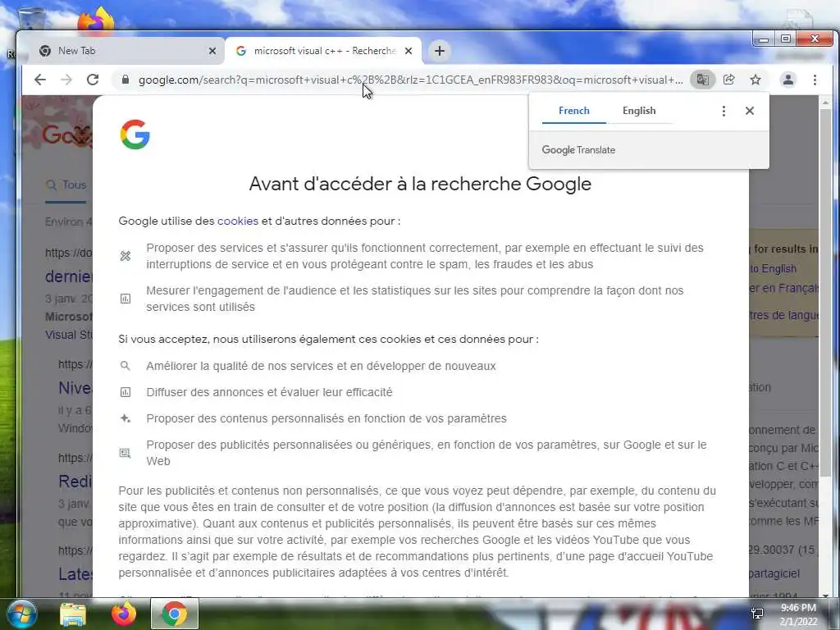Open translate popup options menu
This screenshot has height=630, width=840.
[x=724, y=111]
